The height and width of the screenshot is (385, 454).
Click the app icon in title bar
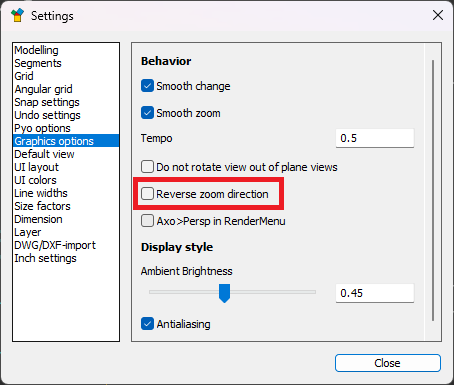pos(17,16)
